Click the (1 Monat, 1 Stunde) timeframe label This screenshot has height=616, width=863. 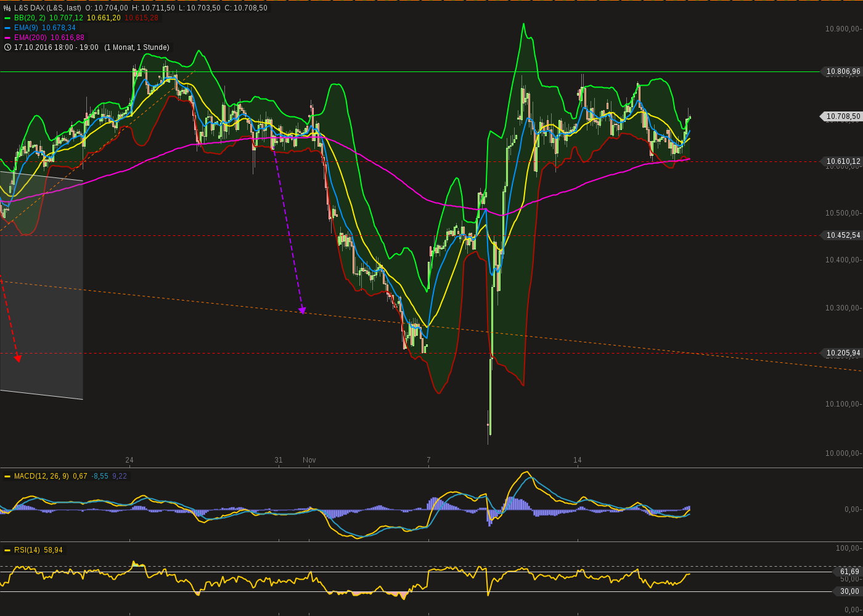click(137, 47)
